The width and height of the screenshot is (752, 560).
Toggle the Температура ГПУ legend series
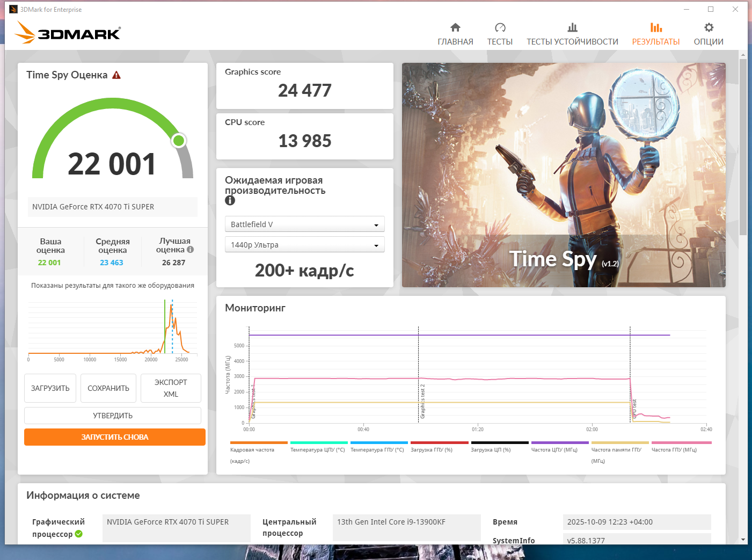(379, 447)
